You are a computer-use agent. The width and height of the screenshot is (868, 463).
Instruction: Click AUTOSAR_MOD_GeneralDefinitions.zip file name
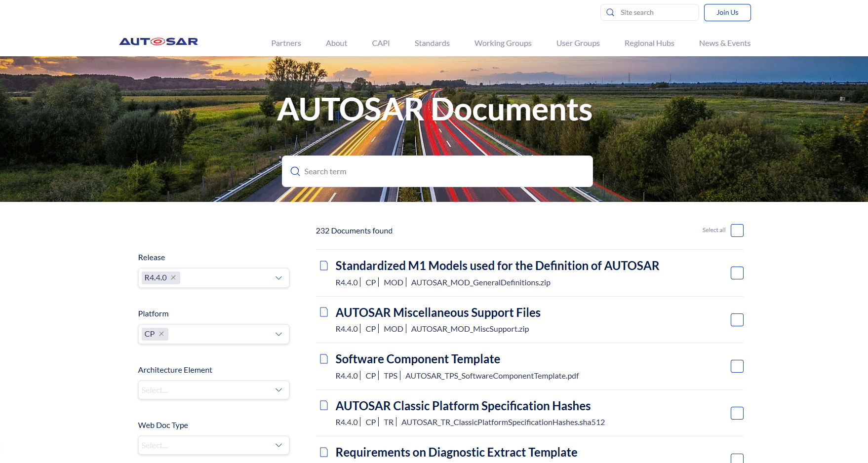(x=481, y=282)
